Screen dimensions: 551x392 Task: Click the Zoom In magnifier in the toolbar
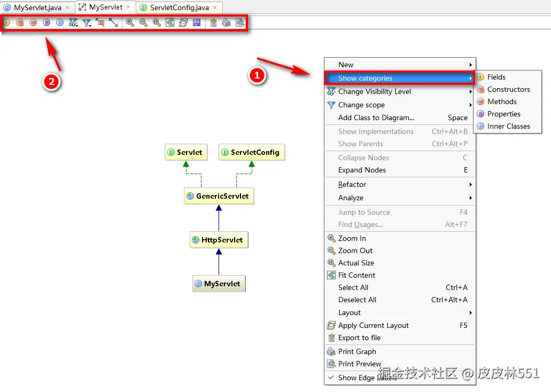[x=130, y=23]
